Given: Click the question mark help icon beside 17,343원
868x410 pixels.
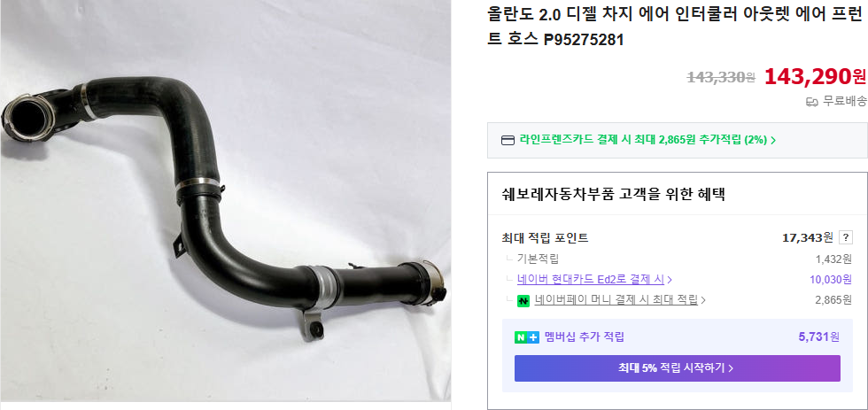Looking at the screenshot, I should click(x=846, y=238).
